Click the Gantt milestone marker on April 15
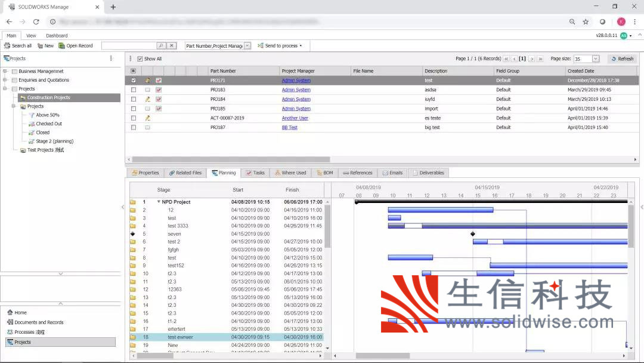Image resolution: width=644 pixels, height=363 pixels. pyautogui.click(x=473, y=234)
